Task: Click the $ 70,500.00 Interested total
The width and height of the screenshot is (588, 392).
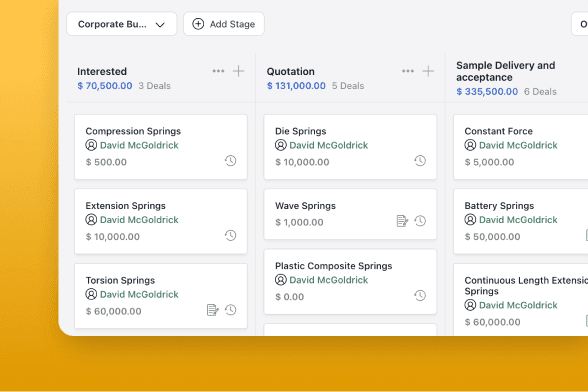Action: click(105, 86)
